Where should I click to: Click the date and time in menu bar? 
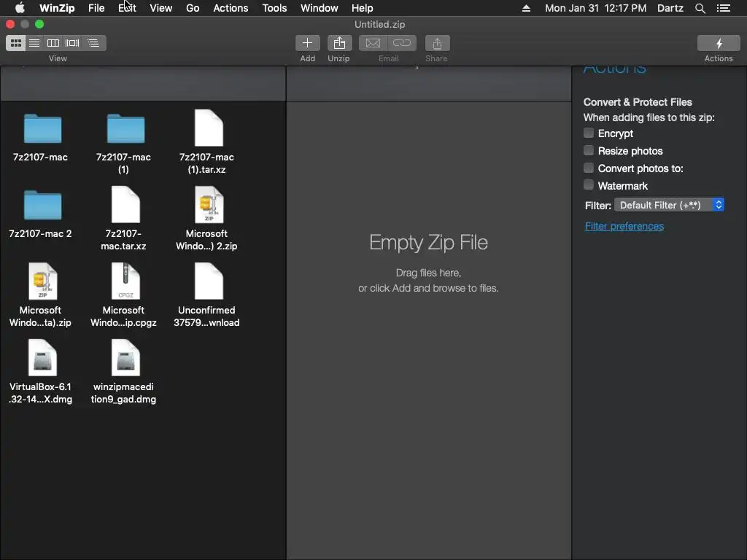595,8
